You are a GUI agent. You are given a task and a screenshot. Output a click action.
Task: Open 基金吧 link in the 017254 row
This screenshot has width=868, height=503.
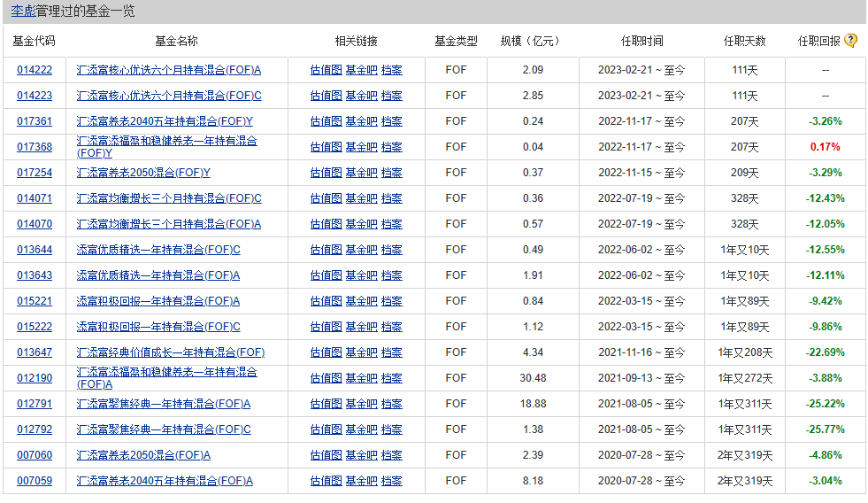click(362, 173)
